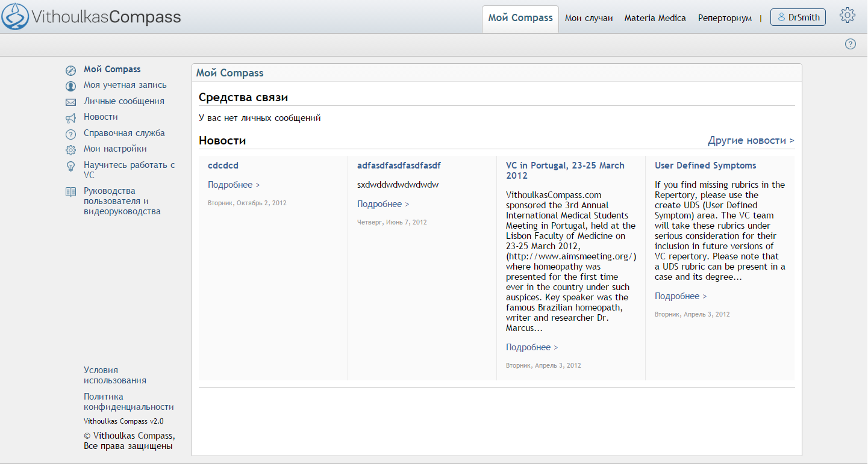The image size is (868, 464).
Task: Open Мои настройки in the sidebar
Action: 115,149
